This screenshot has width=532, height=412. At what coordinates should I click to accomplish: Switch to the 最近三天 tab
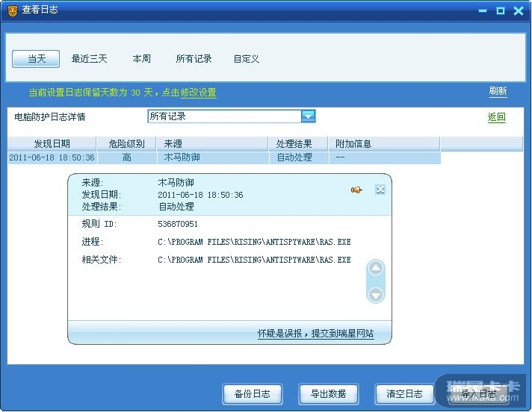click(89, 59)
